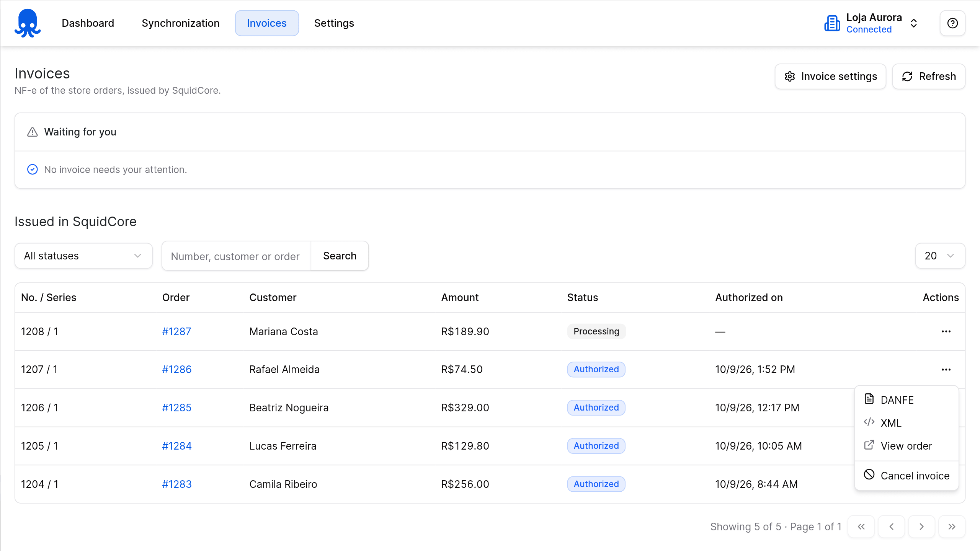
Task: Click the warning triangle icon
Action: point(33,132)
